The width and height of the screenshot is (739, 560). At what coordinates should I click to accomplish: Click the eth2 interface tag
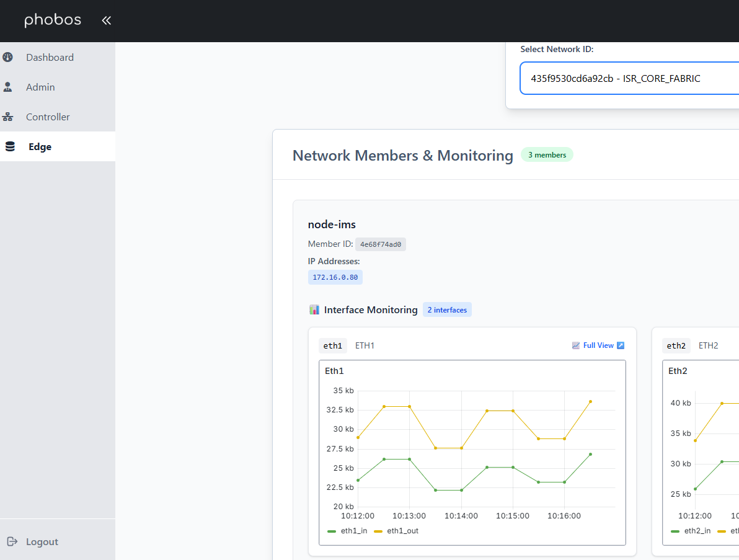[676, 345]
